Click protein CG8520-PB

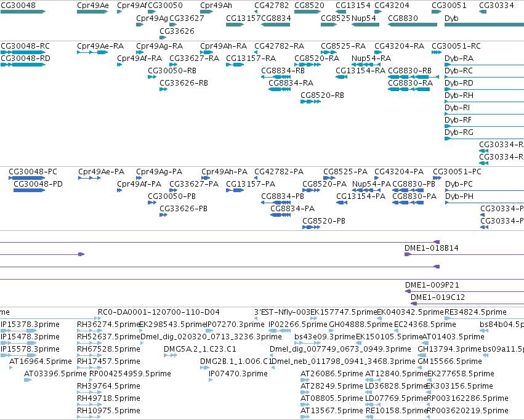click(324, 221)
